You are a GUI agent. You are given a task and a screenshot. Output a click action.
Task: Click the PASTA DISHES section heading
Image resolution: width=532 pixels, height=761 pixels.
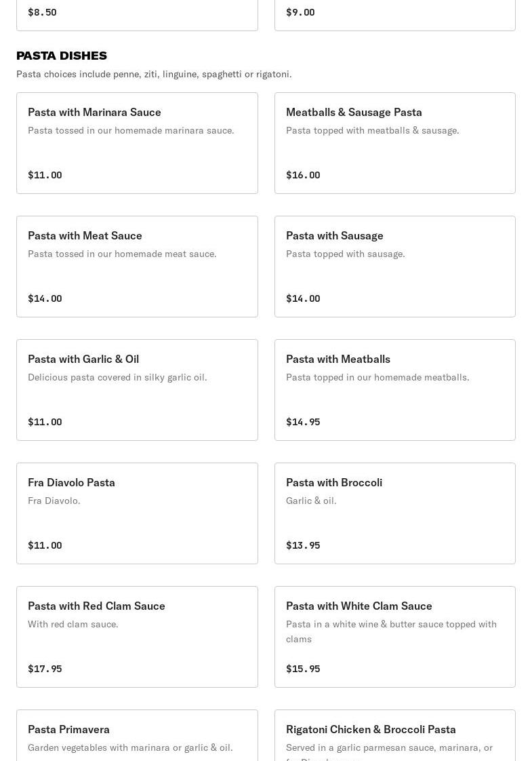pos(62,56)
